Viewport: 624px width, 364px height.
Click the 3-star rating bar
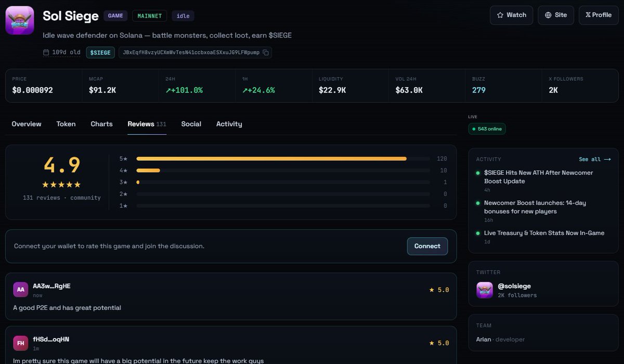tap(283, 182)
